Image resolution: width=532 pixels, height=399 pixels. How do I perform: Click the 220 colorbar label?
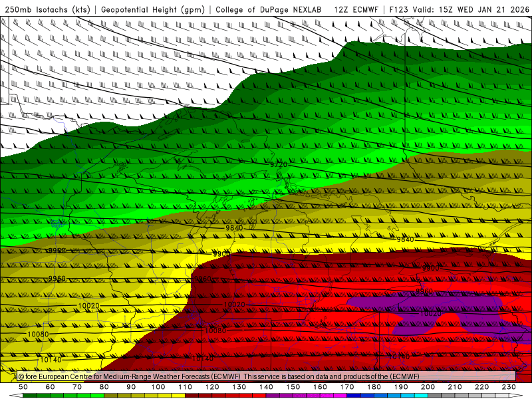click(x=481, y=387)
